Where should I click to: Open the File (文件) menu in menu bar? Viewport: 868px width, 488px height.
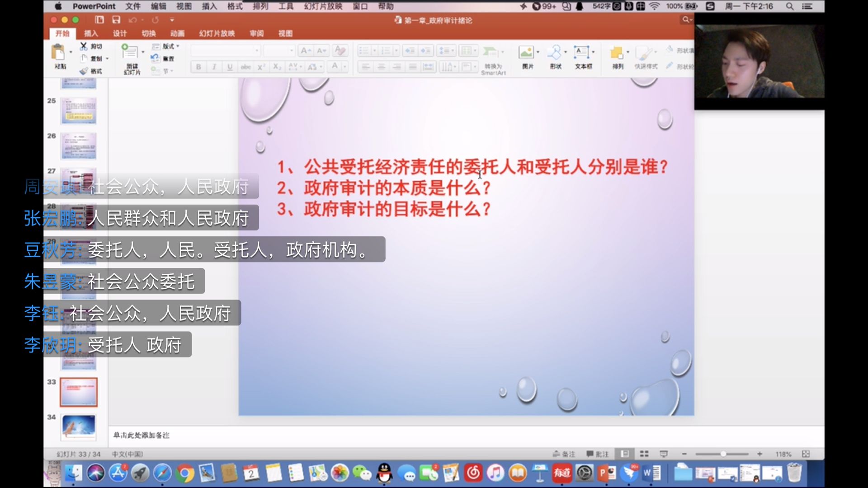pos(133,6)
